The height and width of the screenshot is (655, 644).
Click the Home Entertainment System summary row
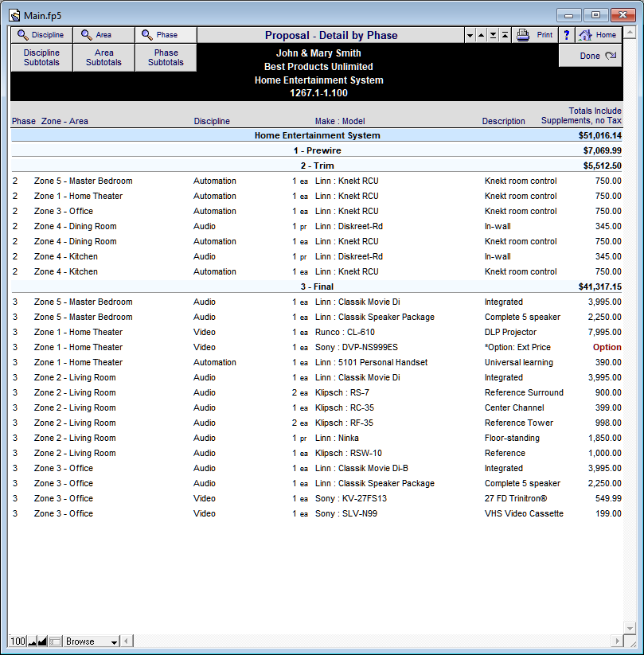317,135
